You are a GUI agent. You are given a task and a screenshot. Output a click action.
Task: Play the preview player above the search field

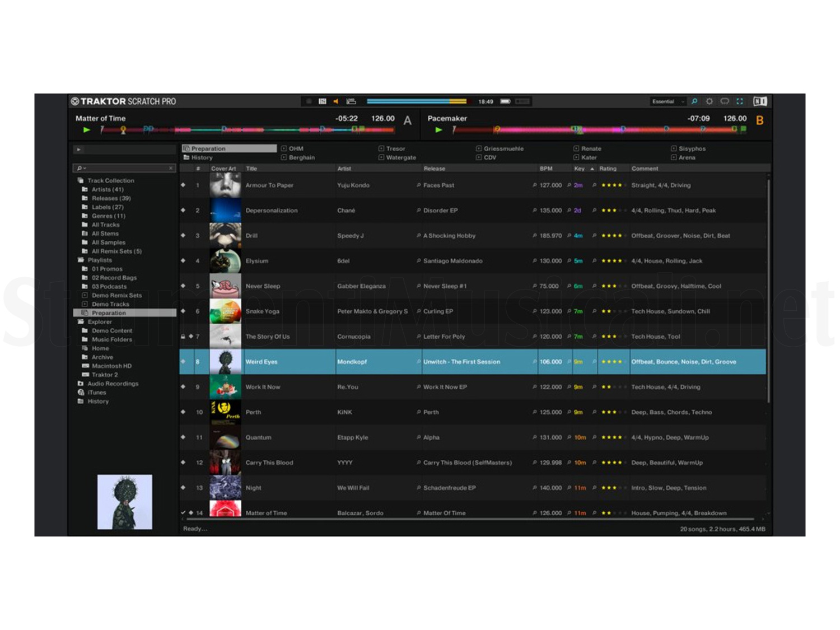coord(79,150)
